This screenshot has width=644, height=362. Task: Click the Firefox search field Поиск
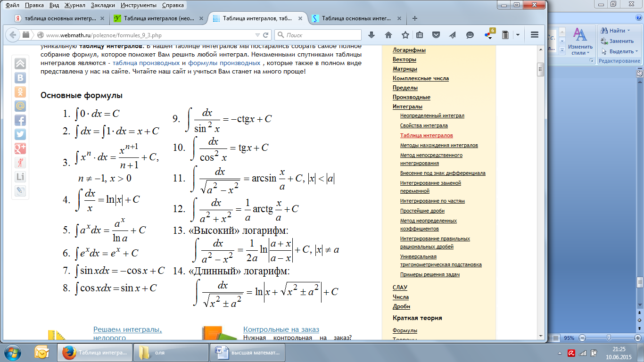[318, 35]
